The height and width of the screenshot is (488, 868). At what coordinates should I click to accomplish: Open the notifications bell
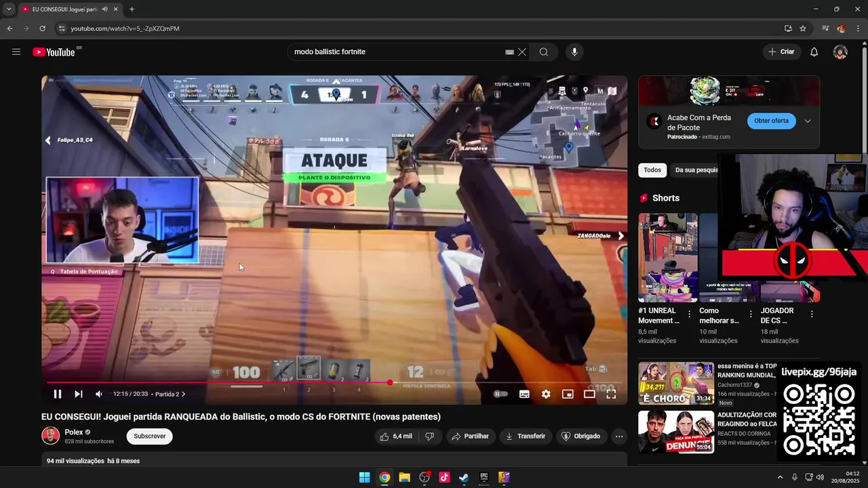[814, 52]
